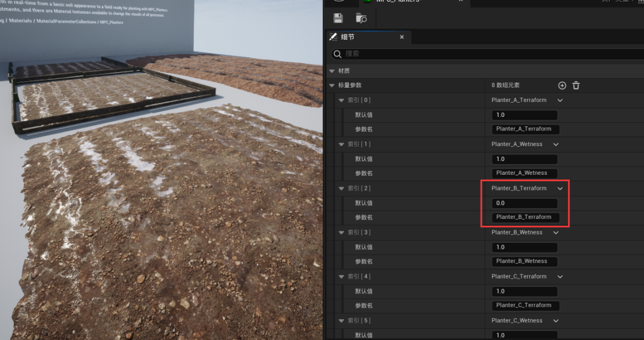This screenshot has height=340, width=644.
Task: Edit default value of Planter_A_Terraform
Action: [x=525, y=115]
